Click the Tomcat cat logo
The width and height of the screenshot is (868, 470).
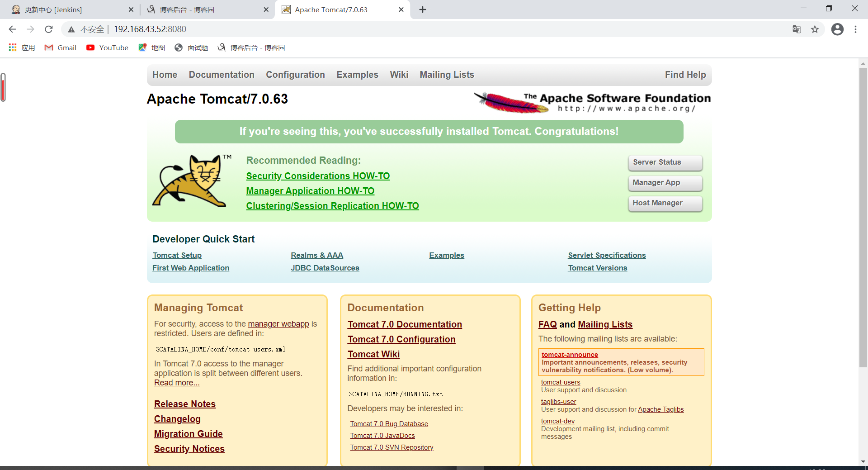[192, 180]
